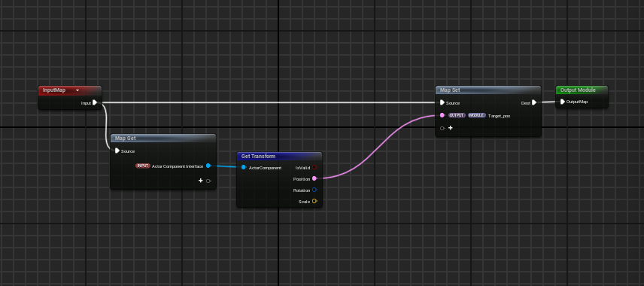Click the IsValid output pin
The image size is (644, 286).
(314, 167)
